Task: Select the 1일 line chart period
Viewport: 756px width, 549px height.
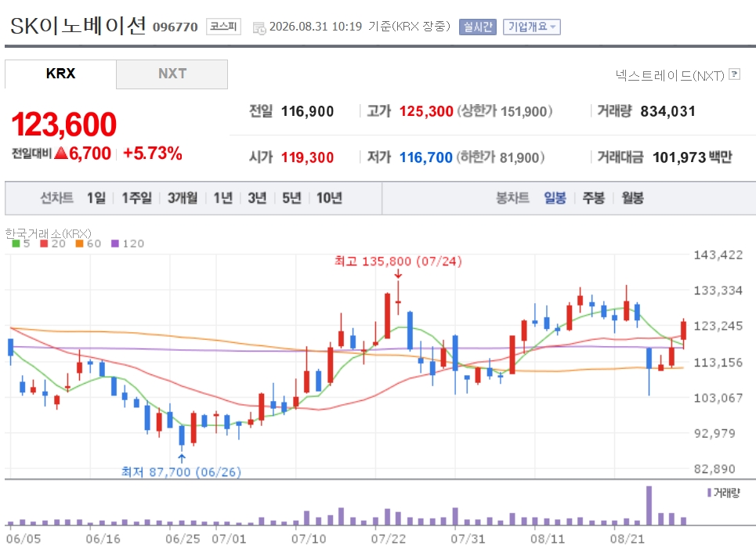Action: coord(96,198)
